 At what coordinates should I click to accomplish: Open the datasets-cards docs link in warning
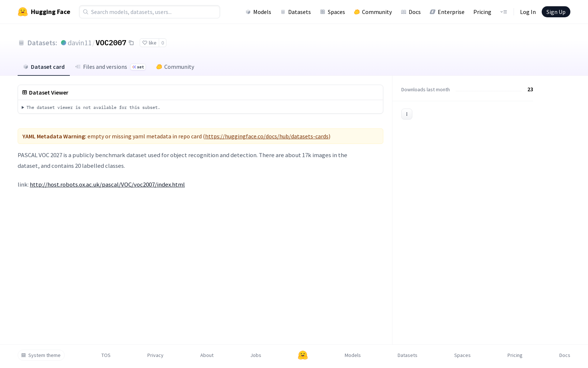coord(267,136)
